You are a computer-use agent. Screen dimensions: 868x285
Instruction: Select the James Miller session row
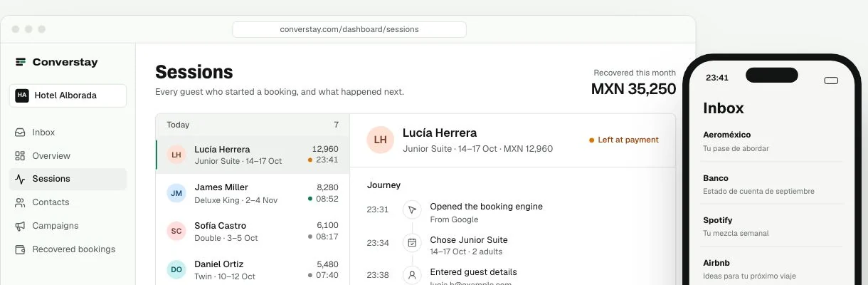pyautogui.click(x=253, y=193)
